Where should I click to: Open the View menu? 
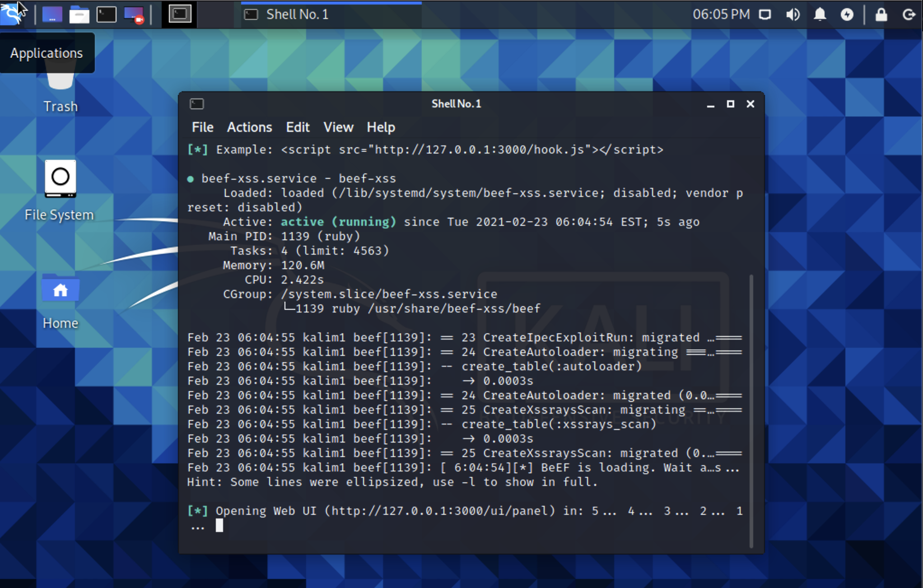(338, 127)
